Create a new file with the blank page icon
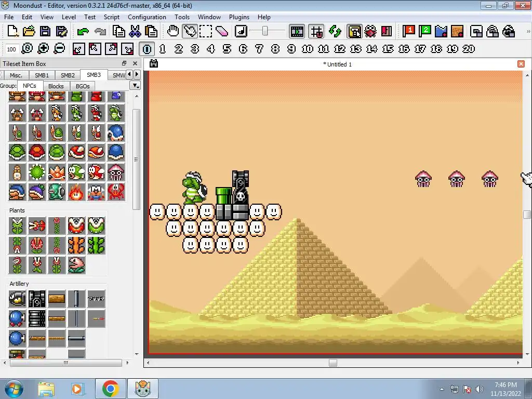The height and width of the screenshot is (399, 532). [12, 31]
